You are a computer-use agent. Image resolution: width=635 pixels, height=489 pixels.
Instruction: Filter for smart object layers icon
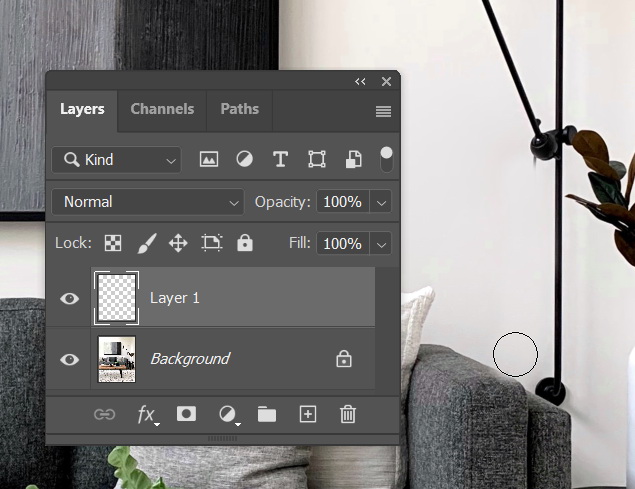click(353, 160)
